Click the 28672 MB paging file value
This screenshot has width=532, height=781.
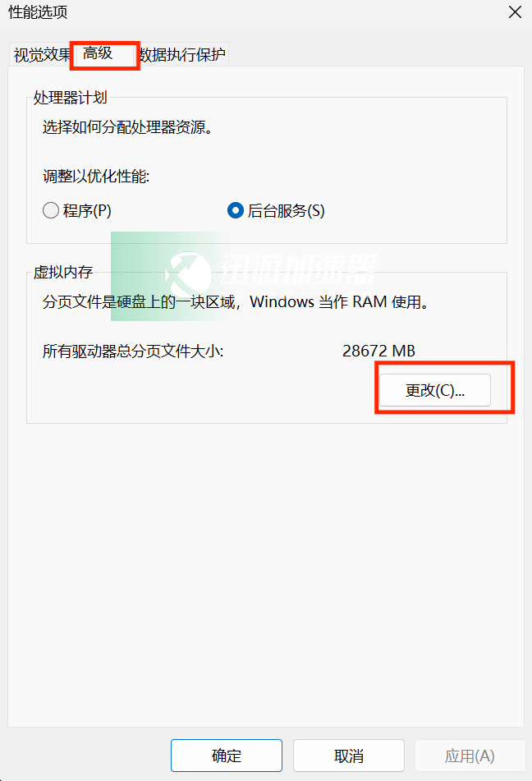pos(378,351)
